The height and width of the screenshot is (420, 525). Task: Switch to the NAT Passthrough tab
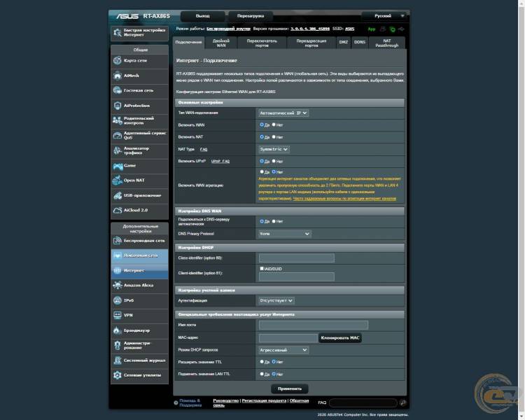pyautogui.click(x=387, y=43)
